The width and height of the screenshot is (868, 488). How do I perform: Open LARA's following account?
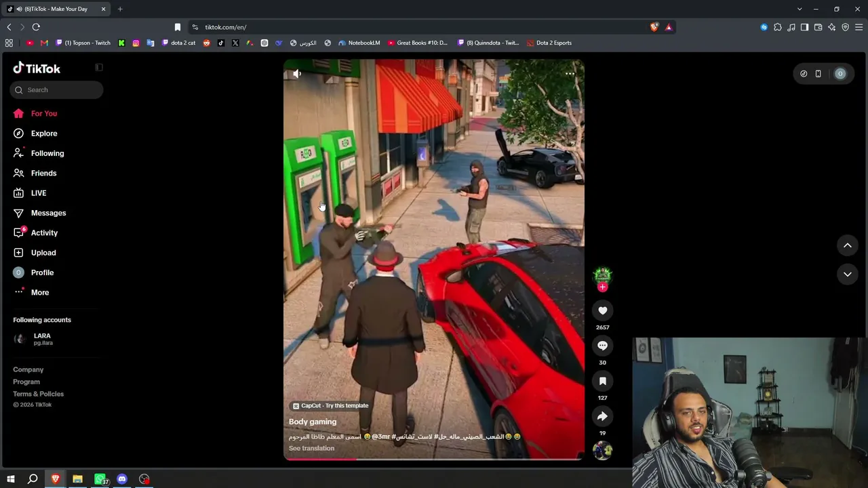pyautogui.click(x=42, y=339)
